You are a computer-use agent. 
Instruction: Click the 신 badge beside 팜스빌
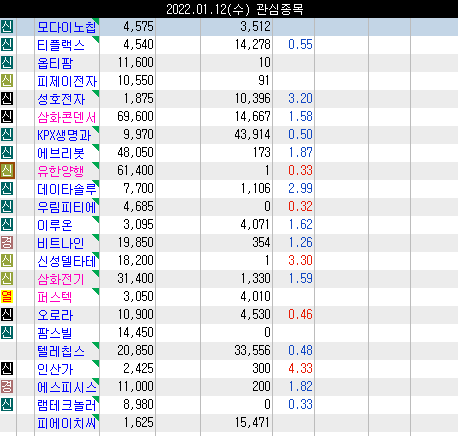(7, 333)
